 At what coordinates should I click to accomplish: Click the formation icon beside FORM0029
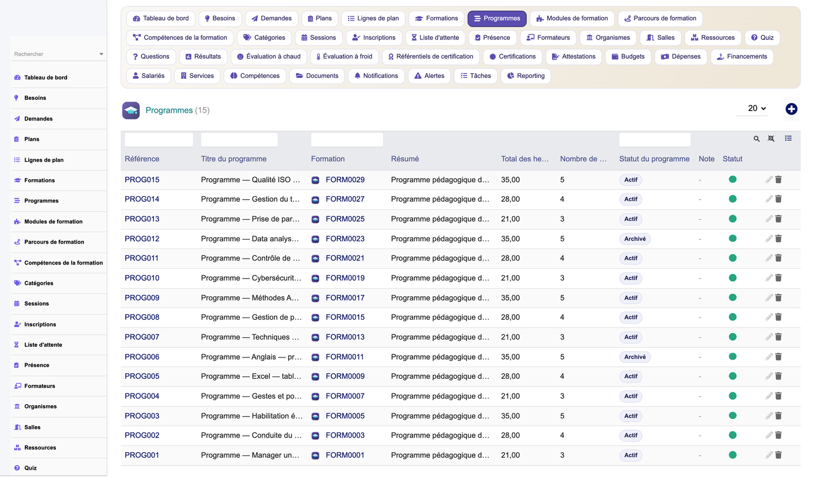coord(316,180)
